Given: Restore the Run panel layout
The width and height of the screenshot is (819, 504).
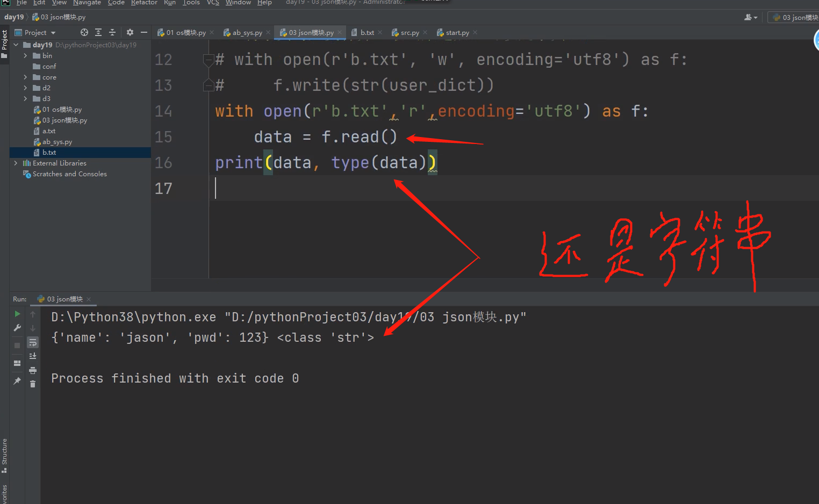Looking at the screenshot, I should click(17, 363).
